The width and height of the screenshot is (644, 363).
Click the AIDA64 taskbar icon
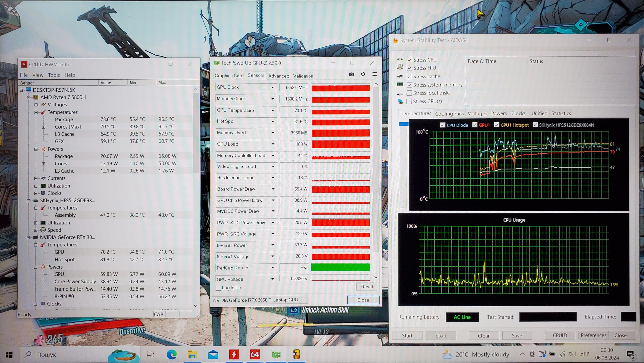click(255, 355)
